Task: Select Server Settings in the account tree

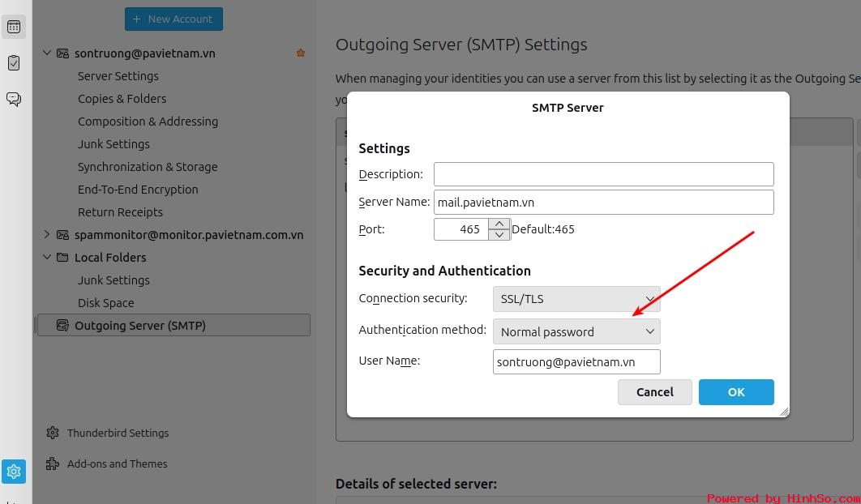Action: (118, 76)
